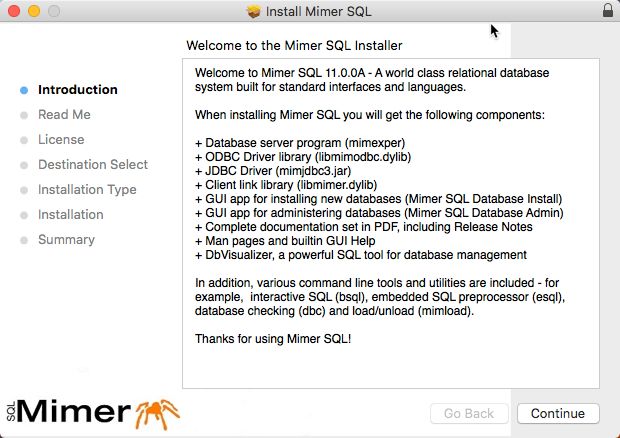The width and height of the screenshot is (620, 438).
Task: Click 'JDBC Driver (mimjdbc3.jar)' line
Action: tap(273, 171)
